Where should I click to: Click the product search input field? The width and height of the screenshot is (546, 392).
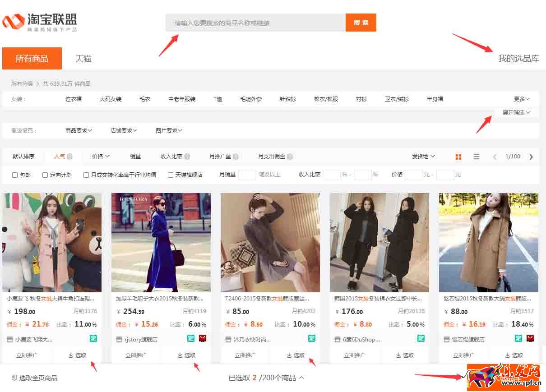coord(255,23)
